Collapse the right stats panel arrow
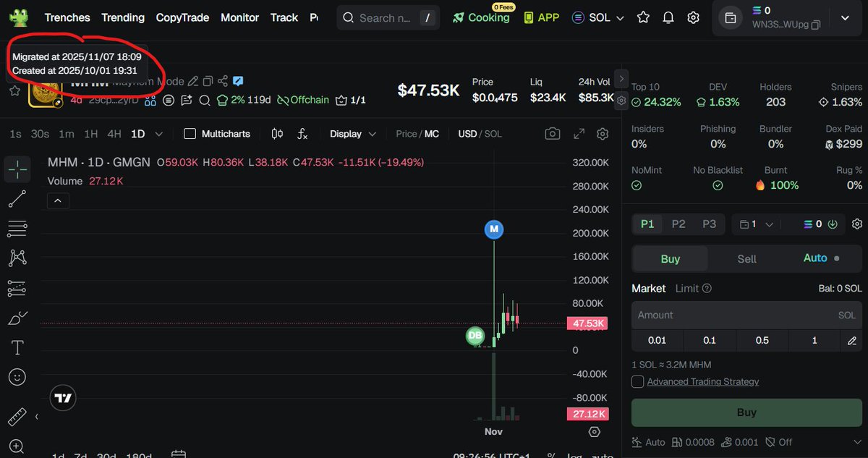 [621, 78]
